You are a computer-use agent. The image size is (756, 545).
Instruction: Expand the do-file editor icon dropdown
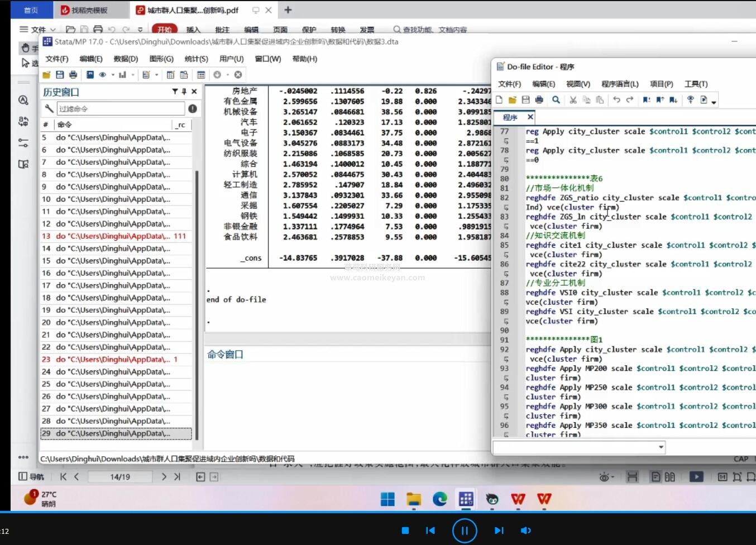[x=156, y=75]
